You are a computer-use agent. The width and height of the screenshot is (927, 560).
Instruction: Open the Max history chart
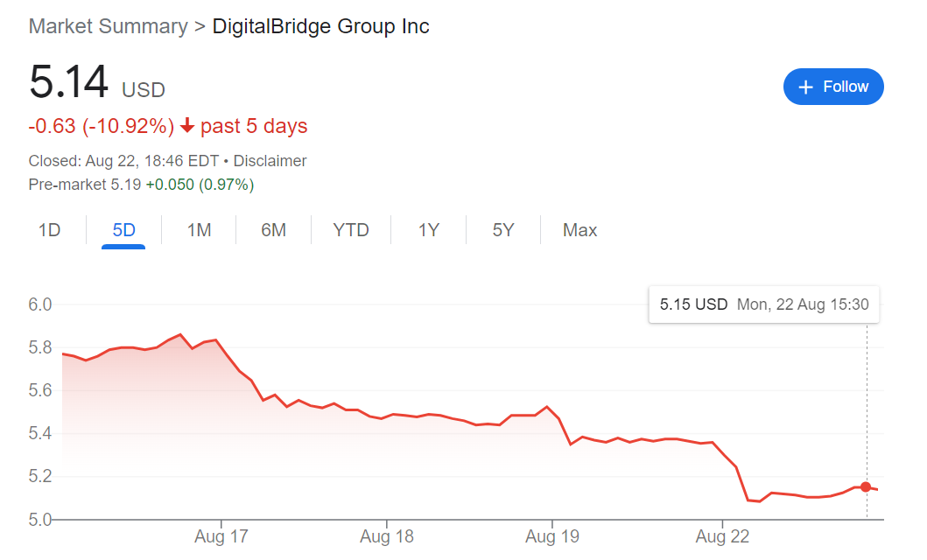pos(579,229)
